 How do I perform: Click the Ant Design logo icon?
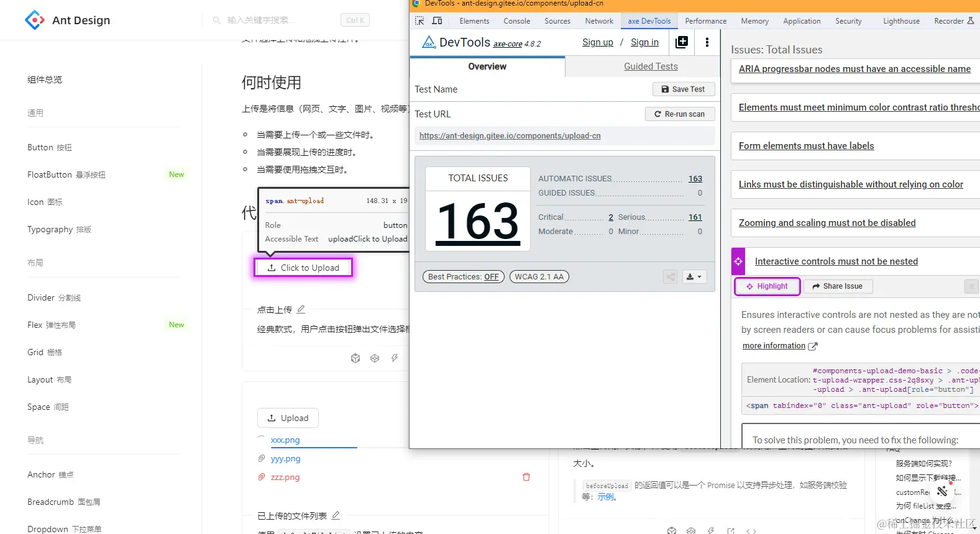(35, 20)
